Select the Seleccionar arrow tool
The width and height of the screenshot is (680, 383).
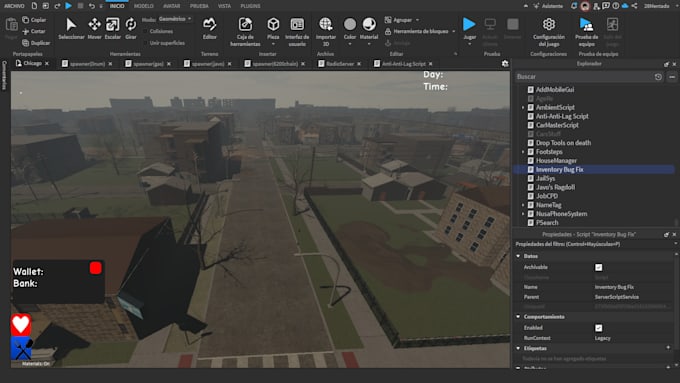pos(71,29)
